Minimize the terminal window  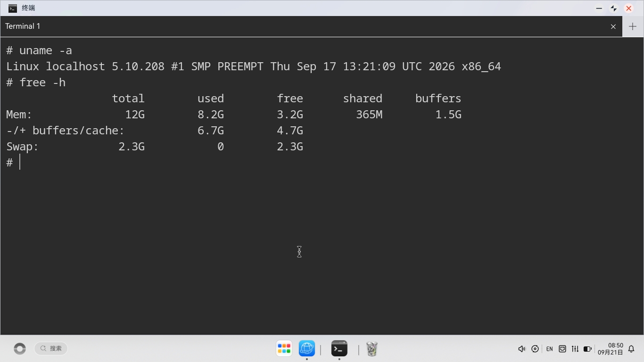click(599, 8)
